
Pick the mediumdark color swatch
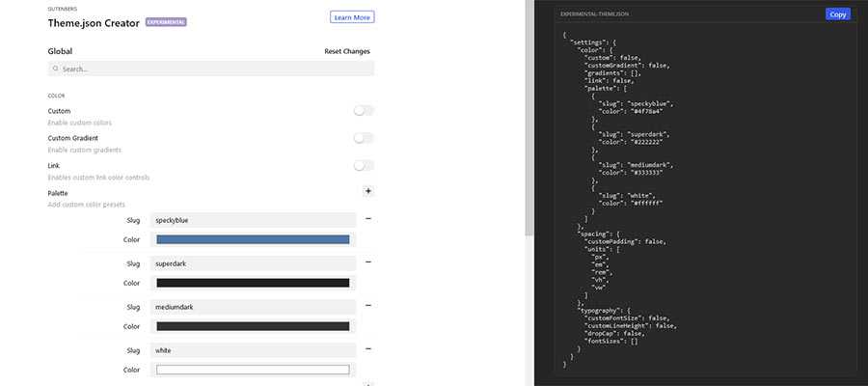pos(253,326)
